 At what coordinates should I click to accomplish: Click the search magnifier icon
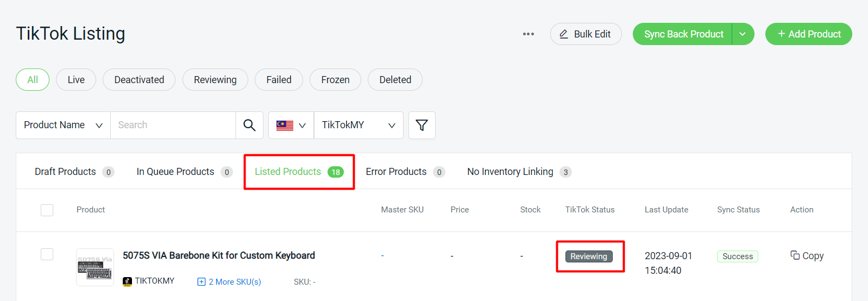pyautogui.click(x=249, y=125)
